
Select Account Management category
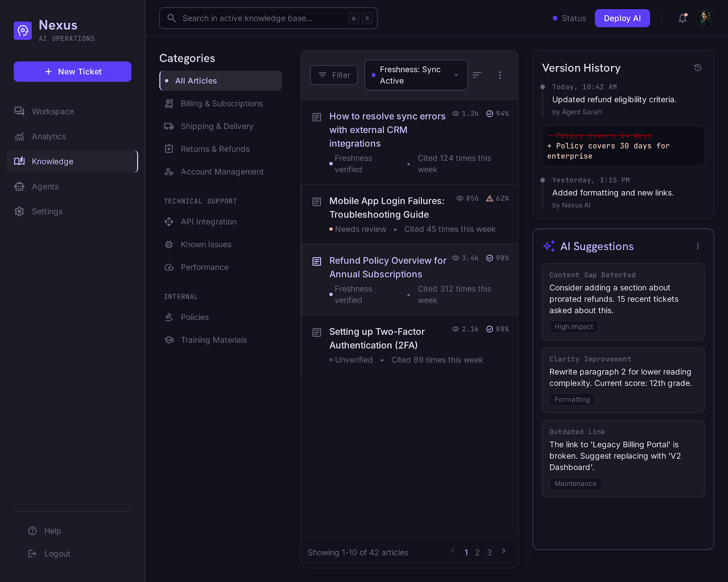click(221, 172)
